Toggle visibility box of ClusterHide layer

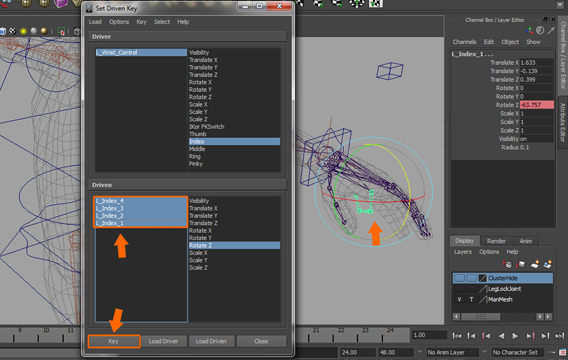(x=459, y=278)
